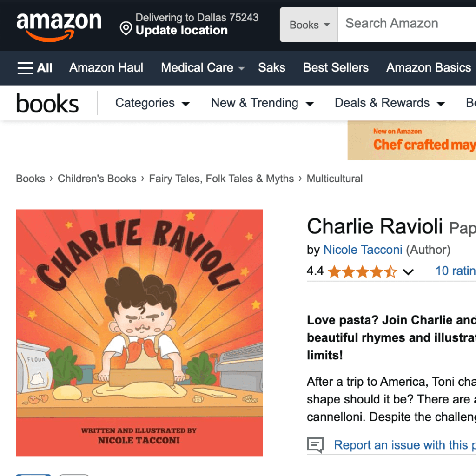Click the books storefront logo

[47, 104]
